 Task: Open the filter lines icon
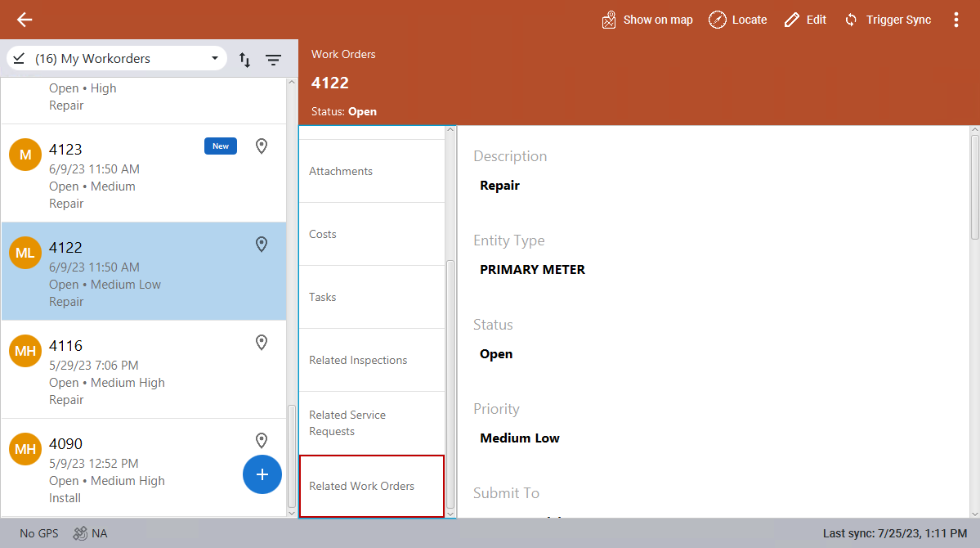tap(273, 60)
